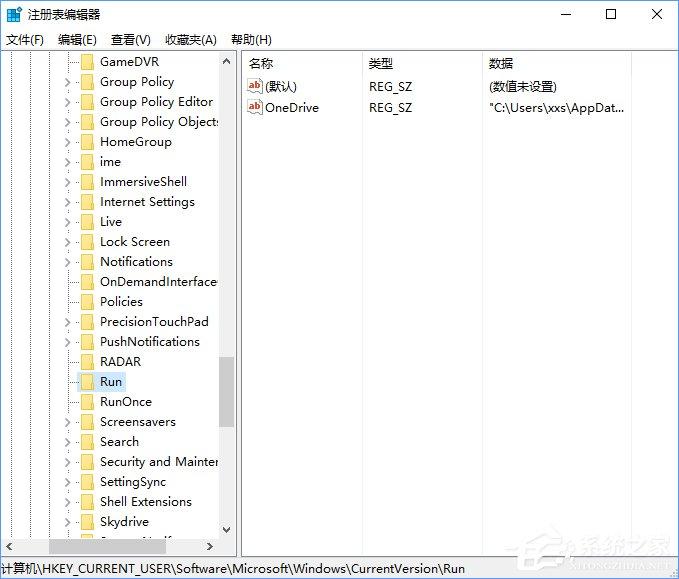
Task: Select the Screensavers key label
Action: pos(138,422)
